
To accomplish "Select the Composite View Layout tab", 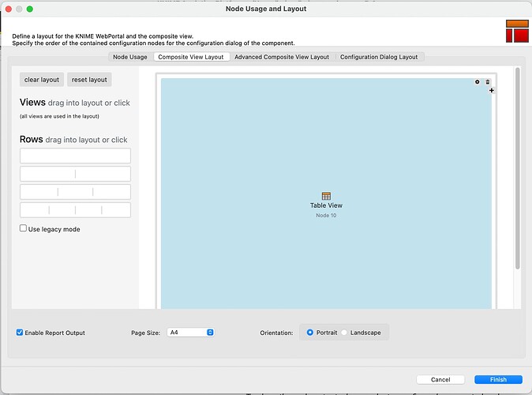I will [191, 57].
